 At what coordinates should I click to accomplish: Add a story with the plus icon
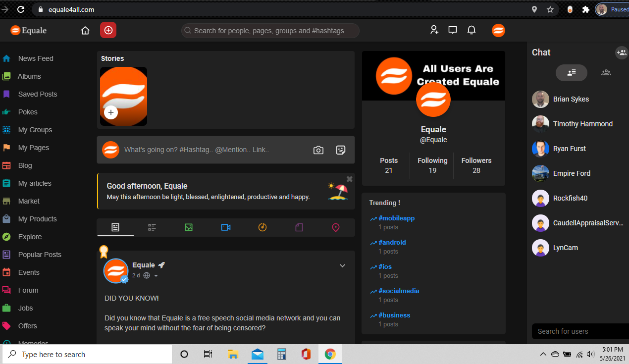click(x=111, y=112)
